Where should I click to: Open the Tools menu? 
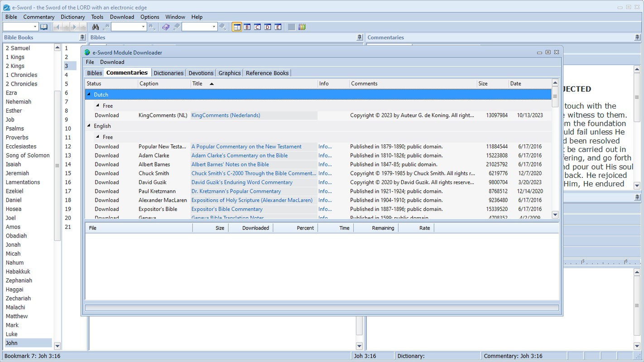pyautogui.click(x=97, y=17)
